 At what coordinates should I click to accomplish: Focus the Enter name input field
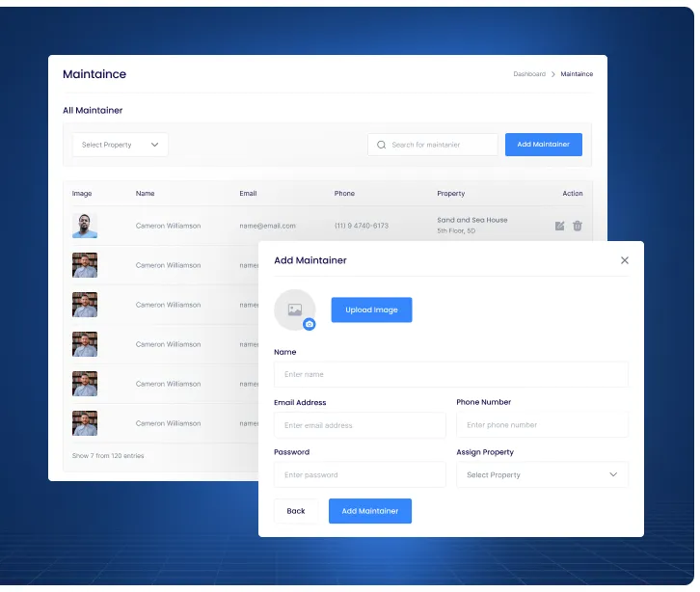click(450, 374)
